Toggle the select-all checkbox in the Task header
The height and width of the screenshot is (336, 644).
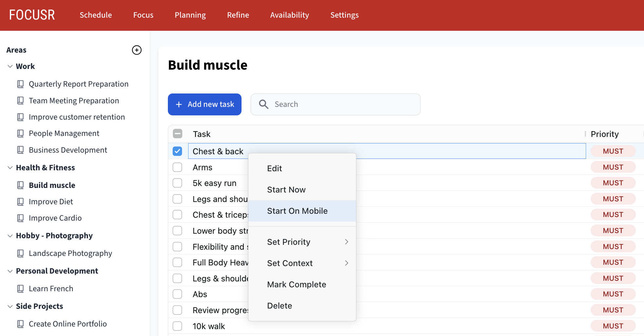coord(177,134)
